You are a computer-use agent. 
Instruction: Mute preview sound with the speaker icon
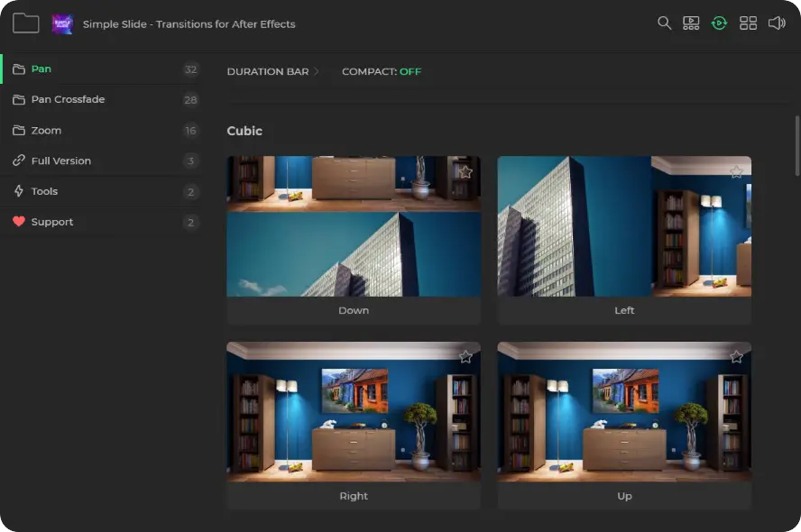(x=776, y=23)
